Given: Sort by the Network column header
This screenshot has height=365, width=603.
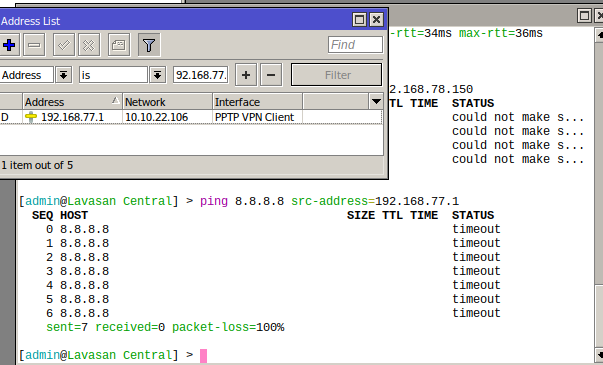Looking at the screenshot, I should [167, 102].
